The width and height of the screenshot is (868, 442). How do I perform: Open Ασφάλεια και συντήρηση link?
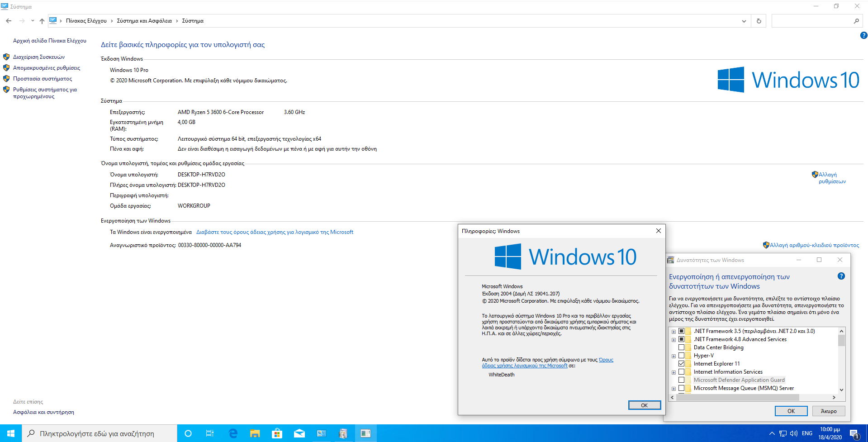[x=43, y=412]
